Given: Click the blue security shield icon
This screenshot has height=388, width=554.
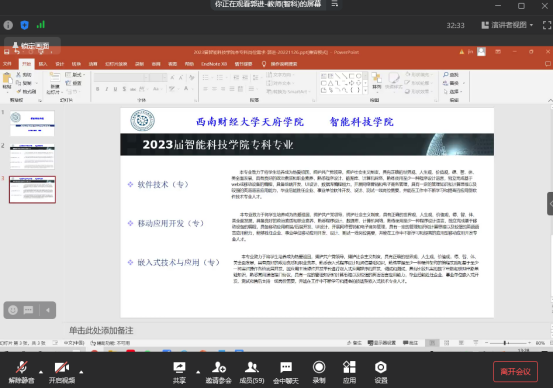Looking at the screenshot, I should 24,25.
